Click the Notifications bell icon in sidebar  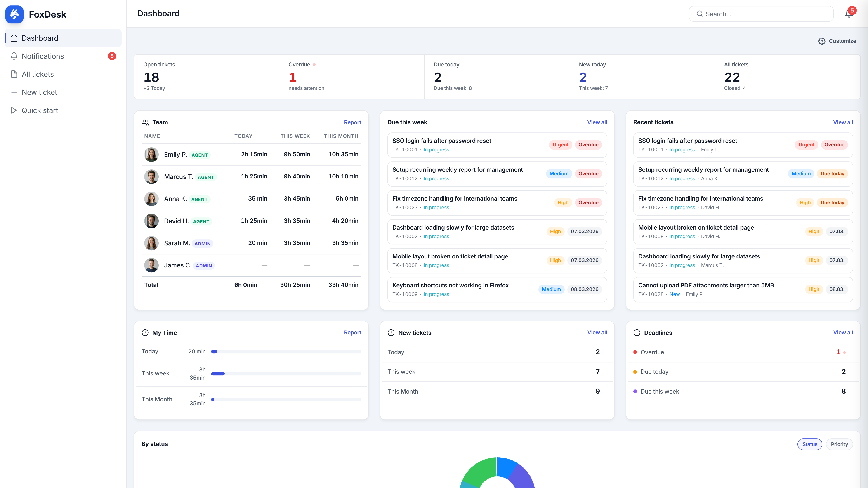[14, 56]
